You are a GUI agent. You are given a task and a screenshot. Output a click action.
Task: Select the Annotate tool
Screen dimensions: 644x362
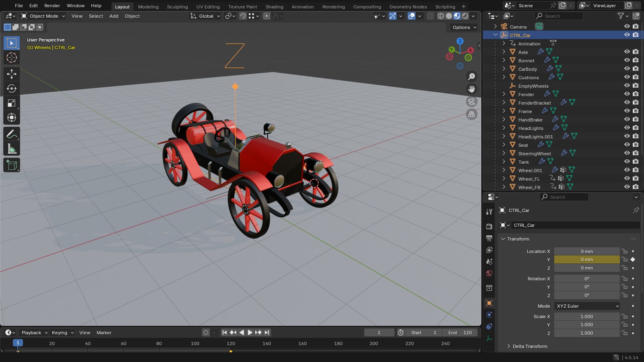pos(12,134)
